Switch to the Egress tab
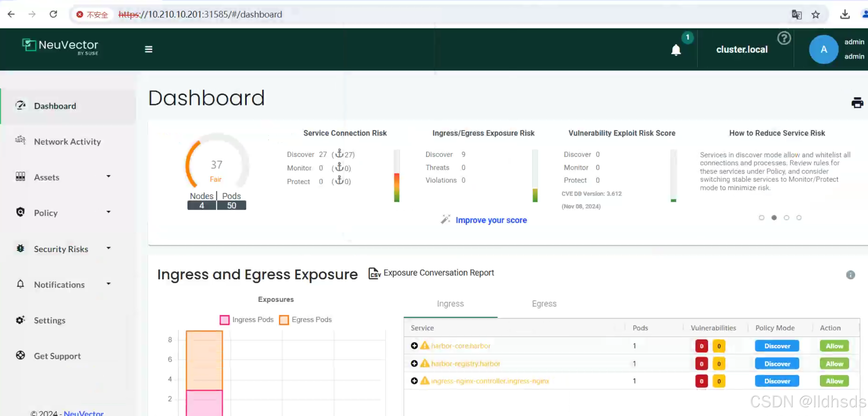Image resolution: width=868 pixels, height=416 pixels. [544, 303]
